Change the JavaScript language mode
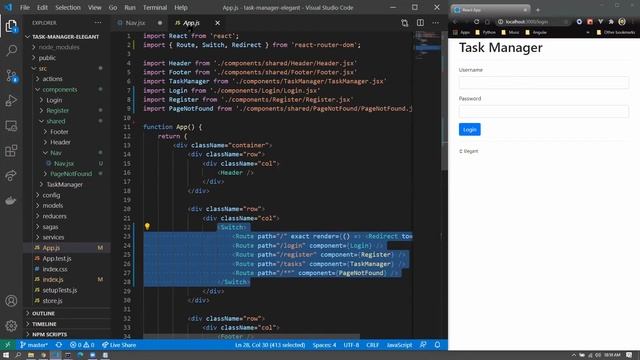The height and width of the screenshot is (360, 640). coord(399,345)
